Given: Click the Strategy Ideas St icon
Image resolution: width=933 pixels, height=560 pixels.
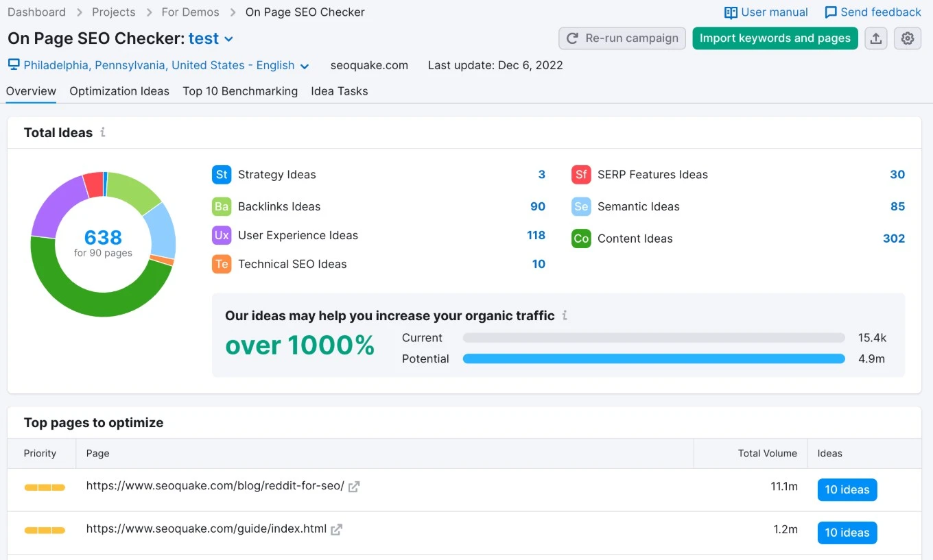Looking at the screenshot, I should [222, 174].
